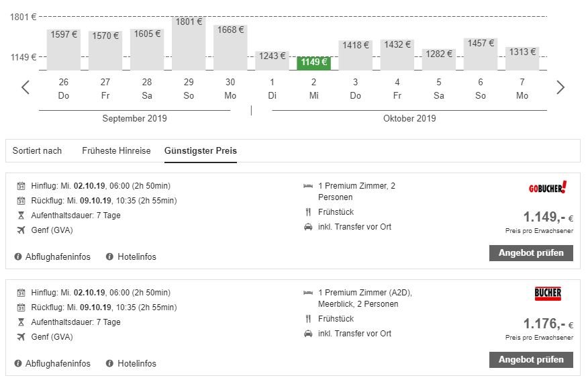Pick the 1313 € bar on Monday 7
588x380 pixels.
(x=522, y=58)
